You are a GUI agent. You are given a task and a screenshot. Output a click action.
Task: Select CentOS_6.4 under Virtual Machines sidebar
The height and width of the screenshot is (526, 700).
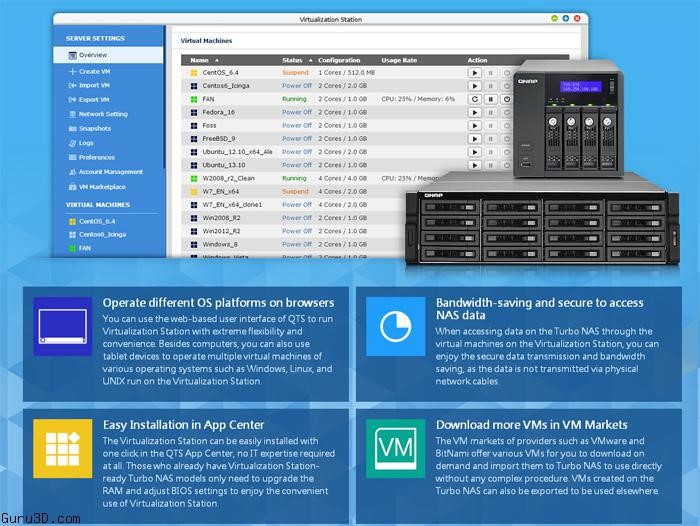click(x=97, y=221)
